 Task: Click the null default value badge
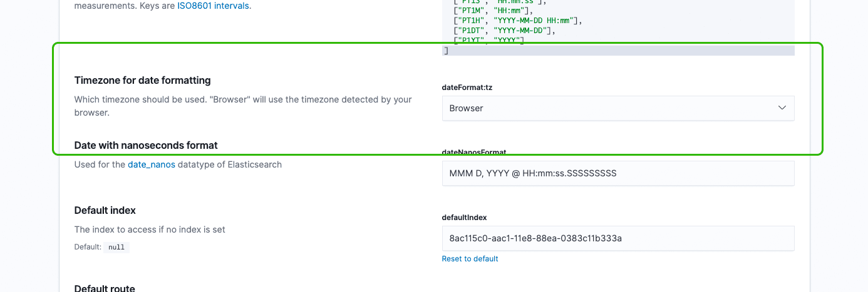click(116, 247)
